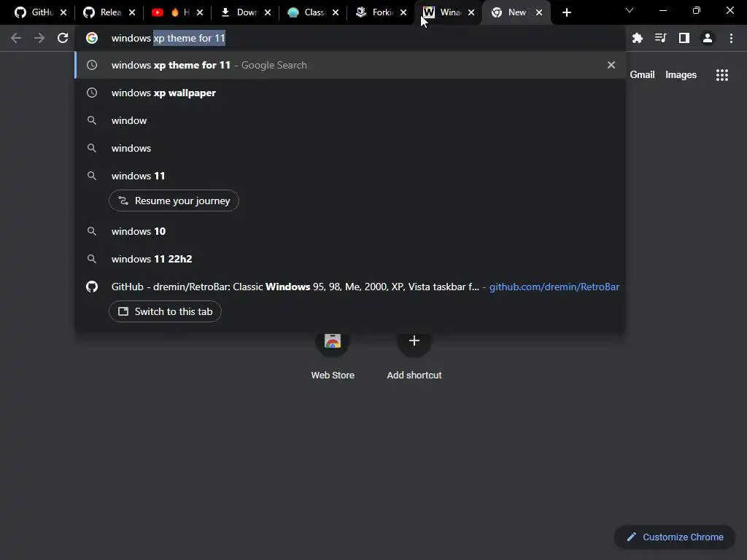Open the Images link
Image resolution: width=747 pixels, height=560 pixels.
tap(681, 75)
